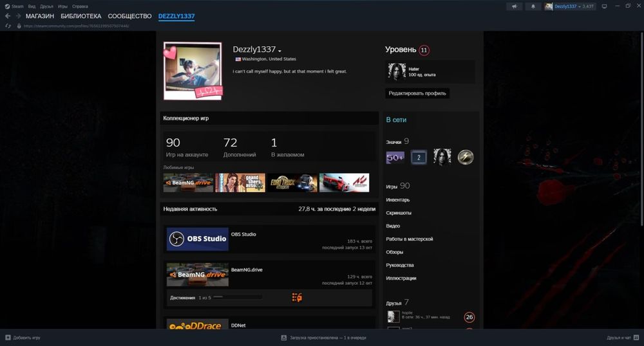The image size is (644, 346).
Task: Switch to the БИБЛИОТЕКА tab
Action: pos(81,16)
